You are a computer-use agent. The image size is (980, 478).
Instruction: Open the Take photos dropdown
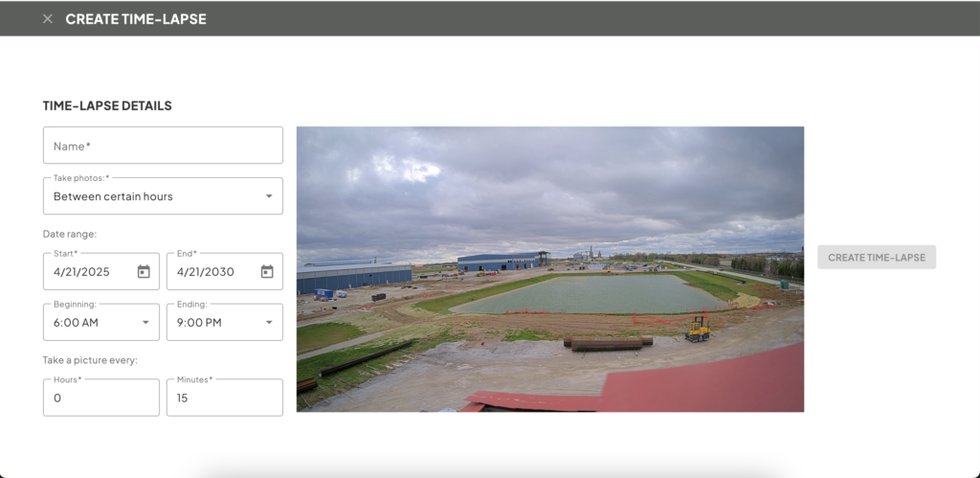[x=163, y=195]
